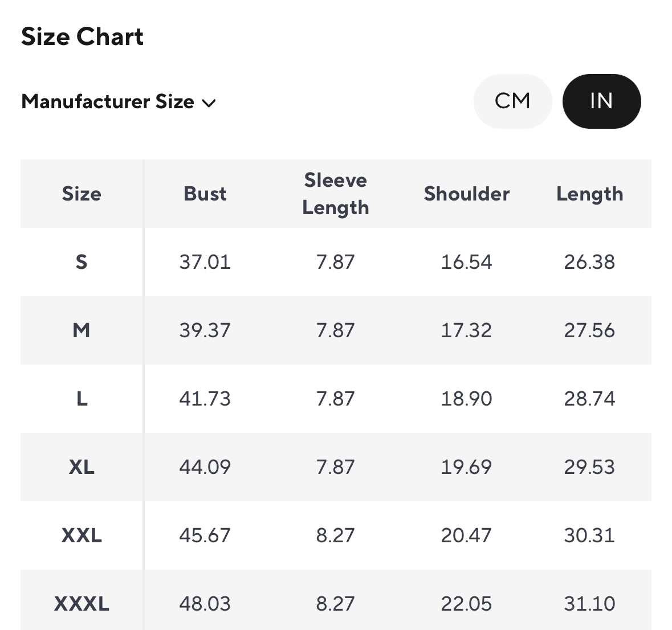672x630 pixels.
Task: Click the 18.90 shoulder value for L
Action: coord(466,399)
